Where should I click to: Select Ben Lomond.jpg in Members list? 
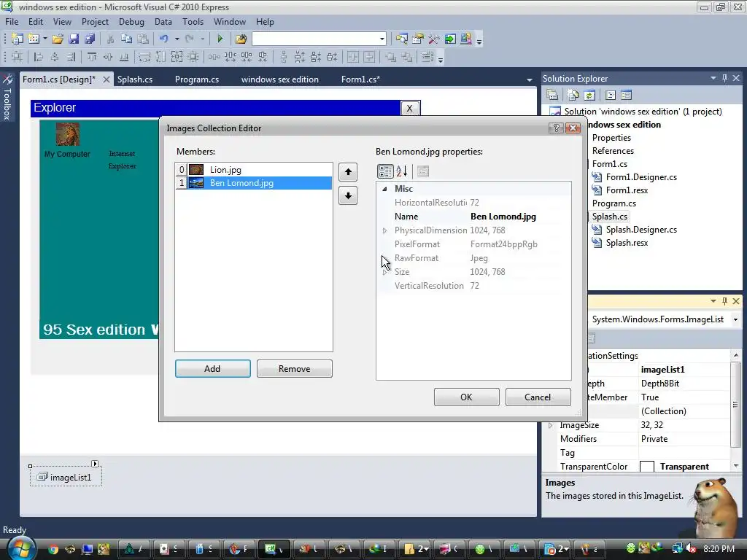253,183
